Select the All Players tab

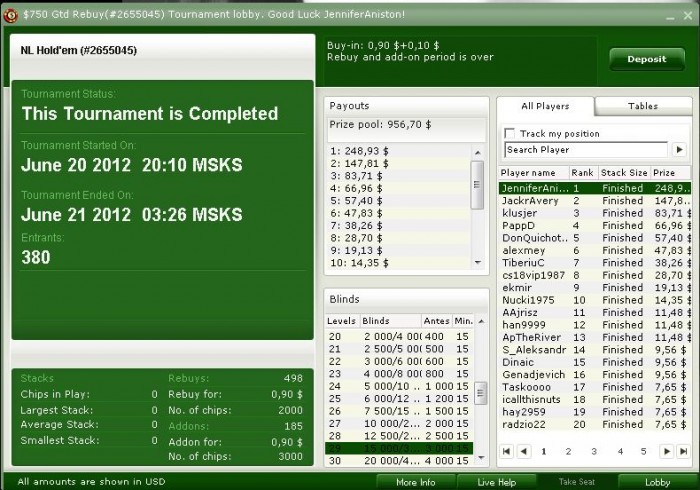tap(545, 106)
